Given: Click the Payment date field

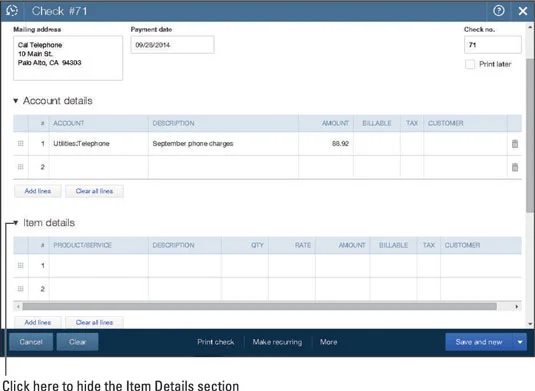Looking at the screenshot, I should tap(172, 45).
